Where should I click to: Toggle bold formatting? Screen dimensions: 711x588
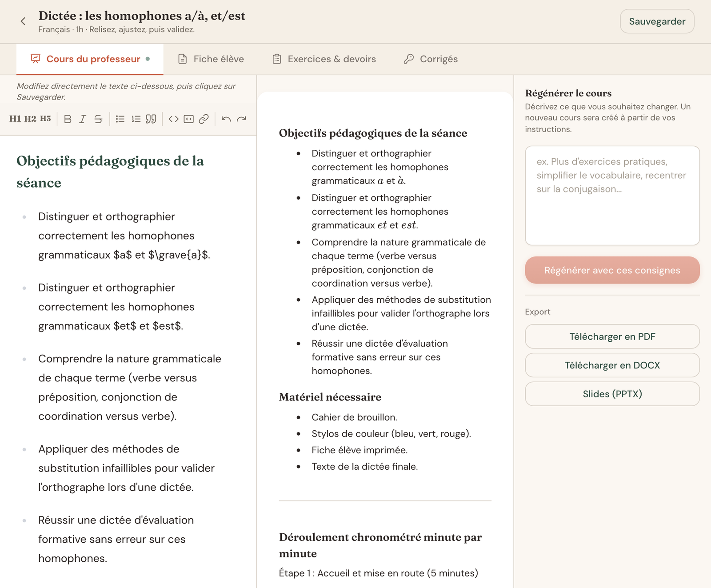point(68,119)
